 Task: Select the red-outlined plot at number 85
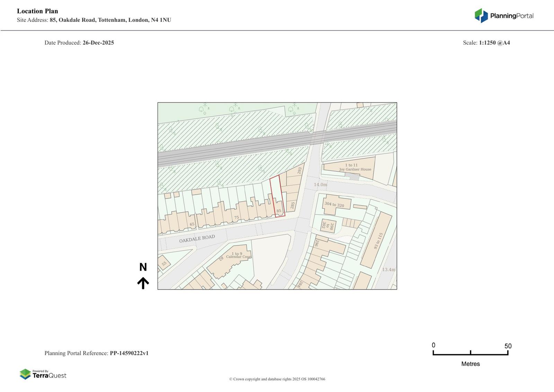(277, 197)
